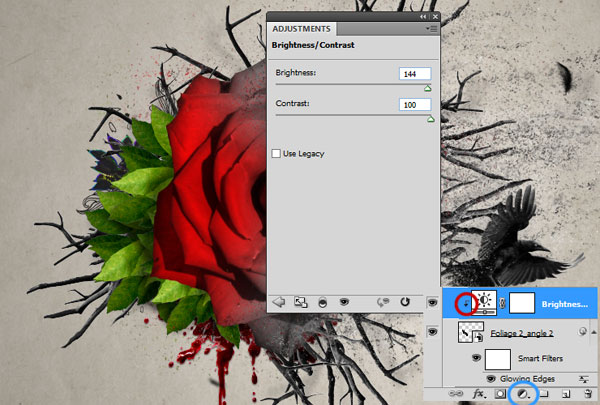The image size is (600, 405).
Task: Reset adjustment to defaults
Action: [405, 300]
